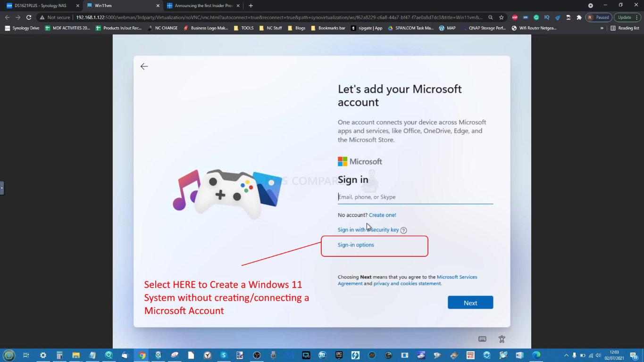Click the security key help question mark
Screen dimensions: 644x362
[403, 230]
